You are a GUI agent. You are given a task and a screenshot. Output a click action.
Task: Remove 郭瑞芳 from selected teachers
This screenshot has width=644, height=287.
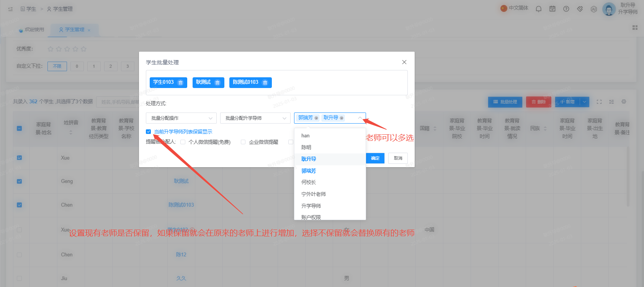point(316,118)
